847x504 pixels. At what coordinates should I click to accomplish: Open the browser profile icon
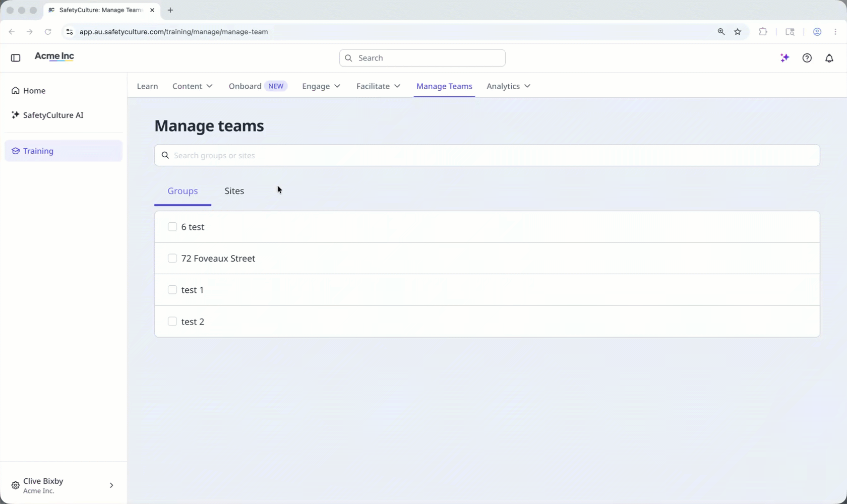[x=817, y=32]
